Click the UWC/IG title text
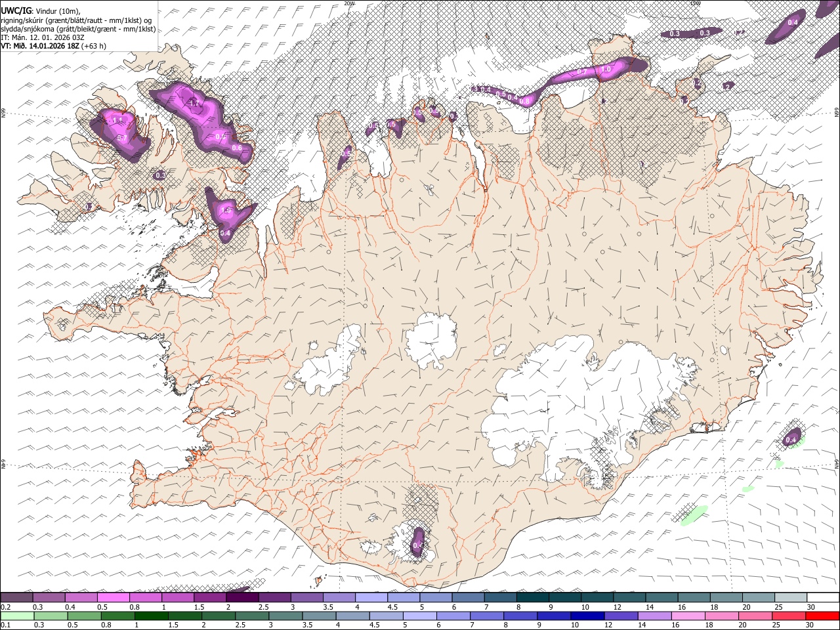Screen dimensions: 840x630 click(16, 10)
